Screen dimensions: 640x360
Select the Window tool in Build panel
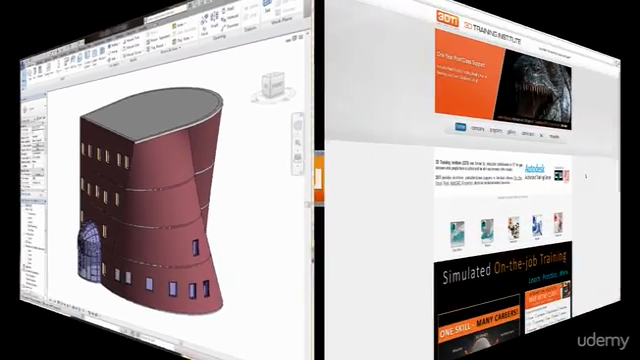click(x=40, y=71)
